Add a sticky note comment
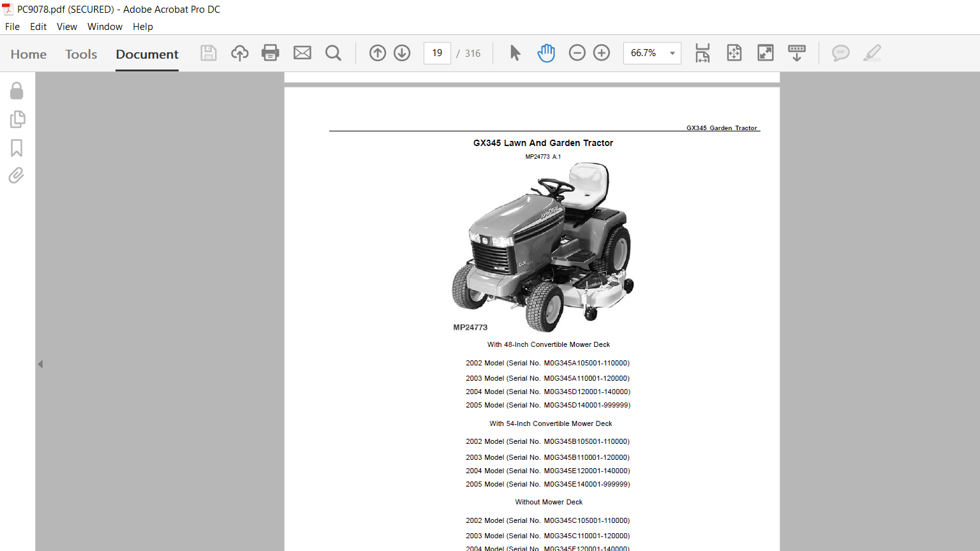 tap(841, 53)
